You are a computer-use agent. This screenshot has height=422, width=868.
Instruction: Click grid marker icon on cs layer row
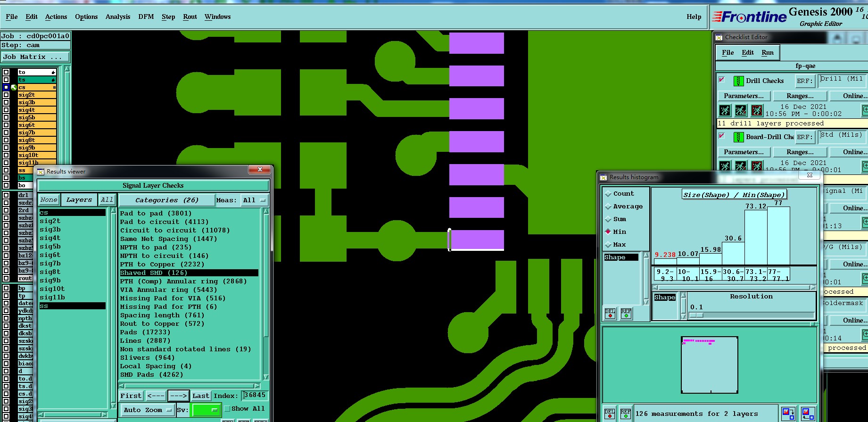coord(54,87)
